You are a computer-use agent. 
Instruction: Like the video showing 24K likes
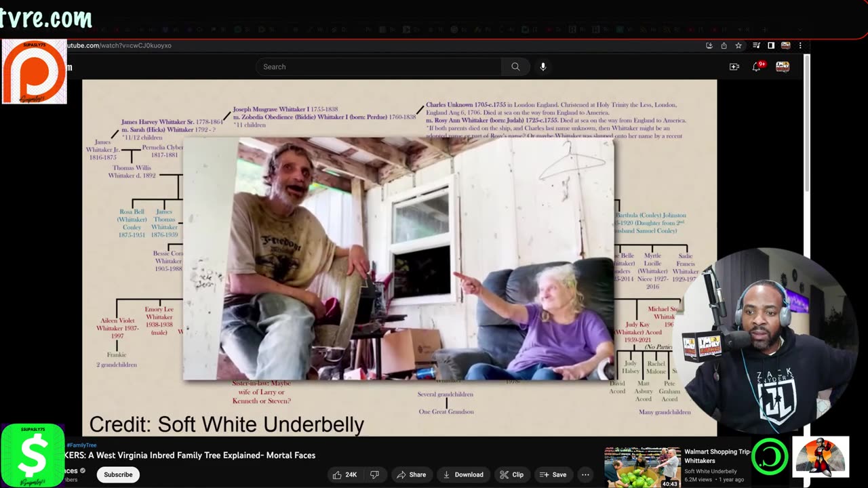[345, 474]
